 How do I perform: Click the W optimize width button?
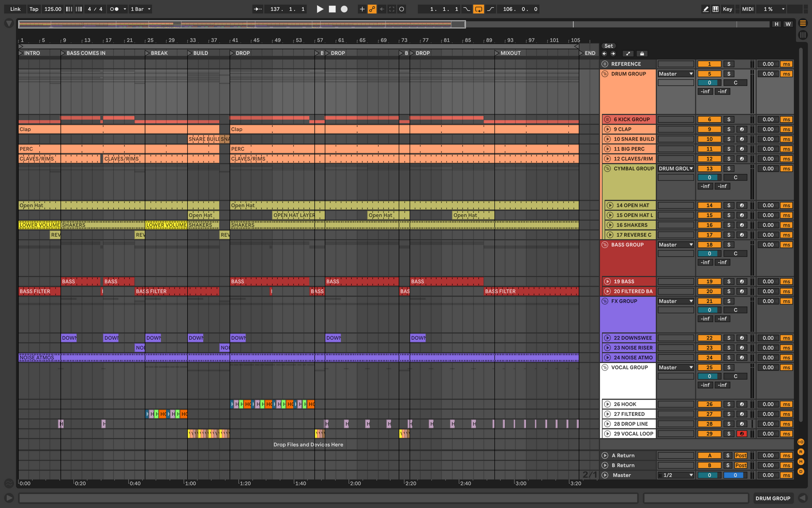[788, 24]
